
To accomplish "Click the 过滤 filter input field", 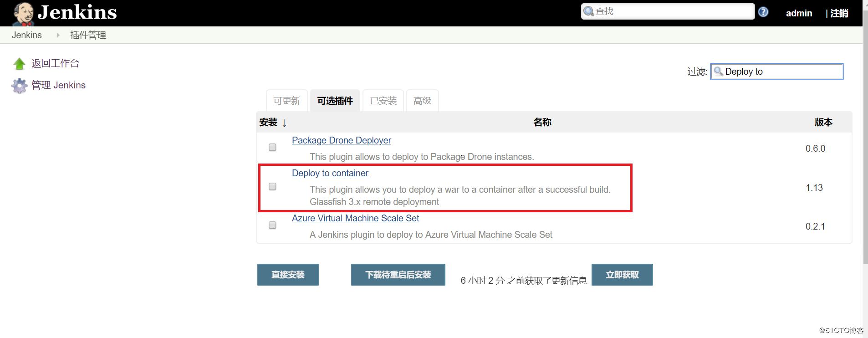I will [777, 72].
